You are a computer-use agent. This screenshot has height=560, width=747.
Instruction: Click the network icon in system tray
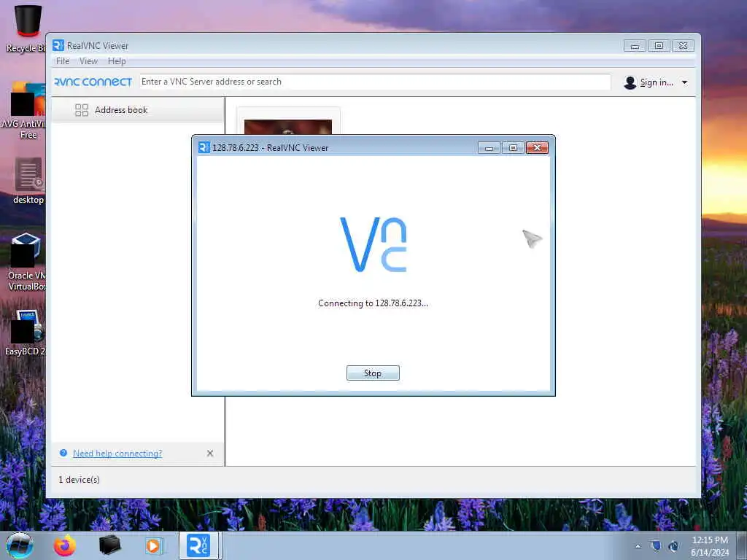[673, 546]
